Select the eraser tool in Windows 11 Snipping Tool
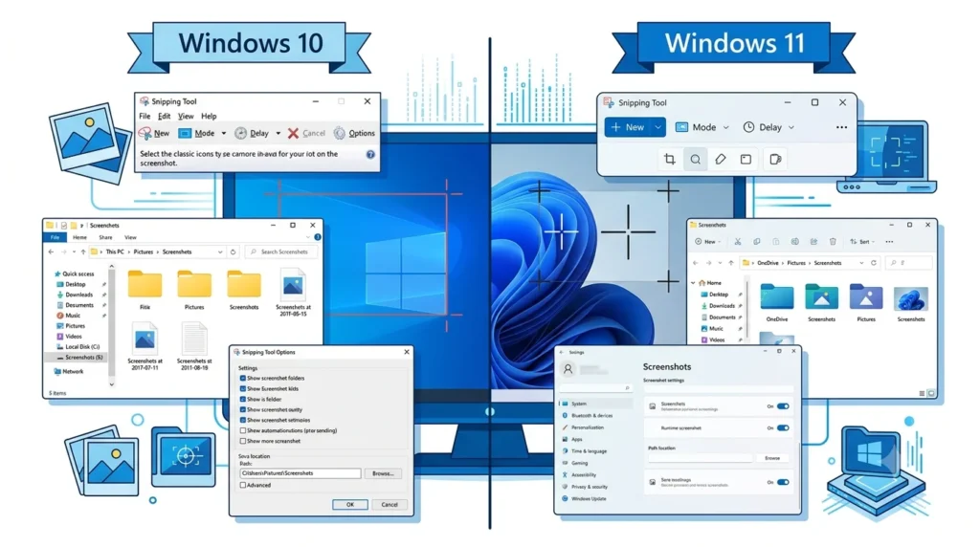980x547 pixels. point(720,160)
